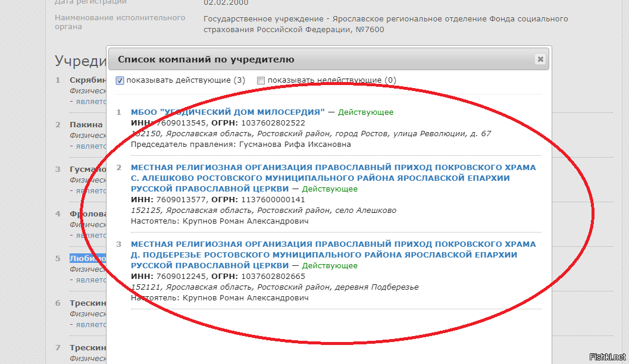This screenshot has width=629, height=364.
Task: Select founder Пакина in the list
Action: point(86,125)
